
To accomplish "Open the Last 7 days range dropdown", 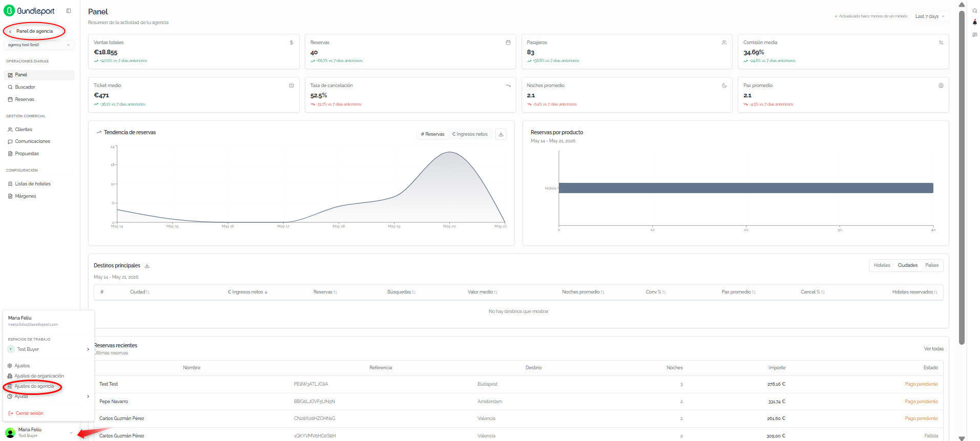I will (x=930, y=16).
